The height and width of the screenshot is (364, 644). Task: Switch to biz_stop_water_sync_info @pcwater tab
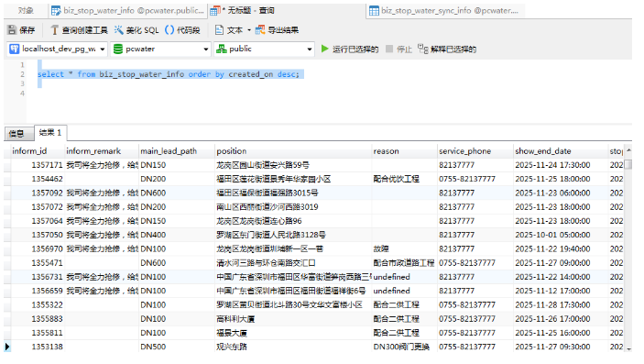[444, 11]
